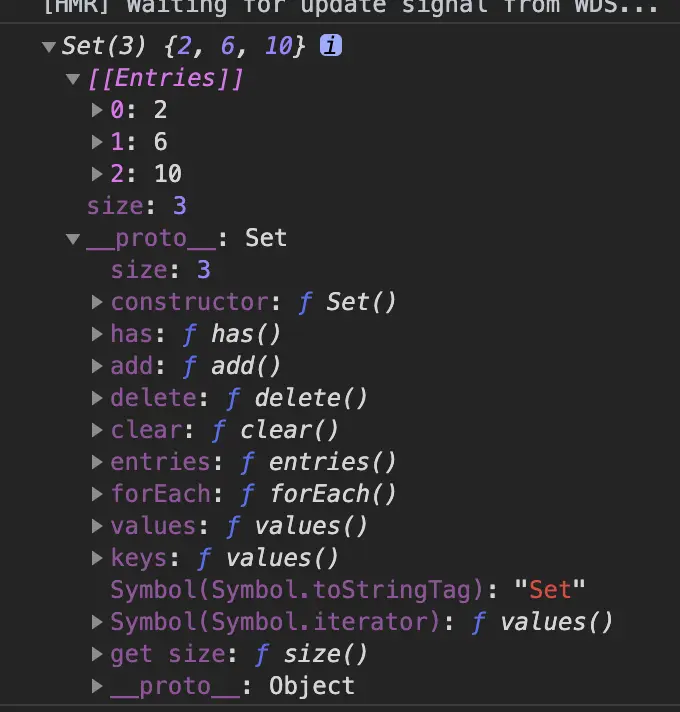Expand the __proto__: Object node

click(97, 686)
